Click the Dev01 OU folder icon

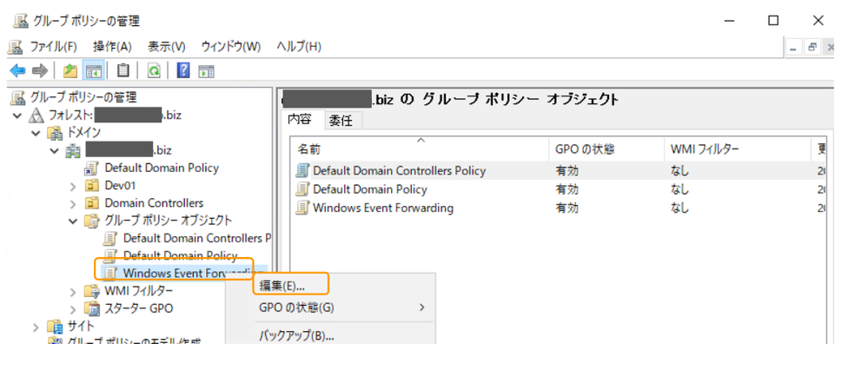(92, 185)
